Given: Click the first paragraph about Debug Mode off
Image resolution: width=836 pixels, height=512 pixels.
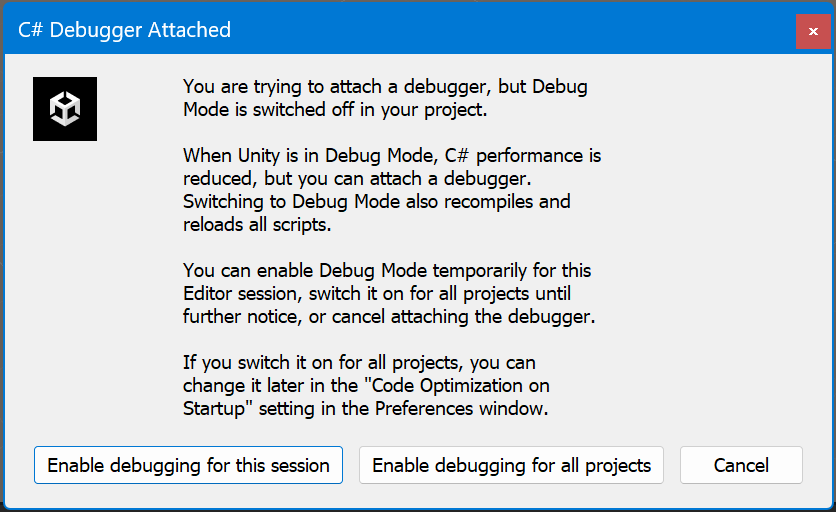Looking at the screenshot, I should pos(385,98).
